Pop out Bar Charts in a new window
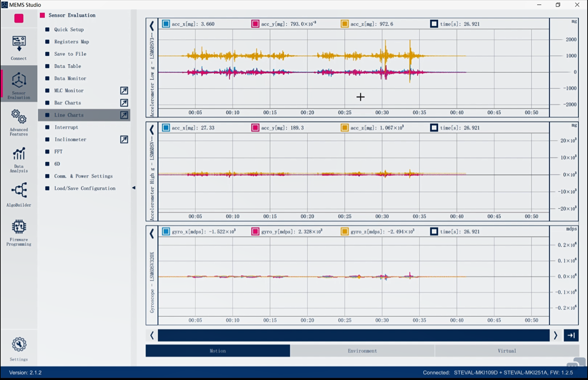Image resolution: width=588 pixels, height=380 pixels. [124, 103]
